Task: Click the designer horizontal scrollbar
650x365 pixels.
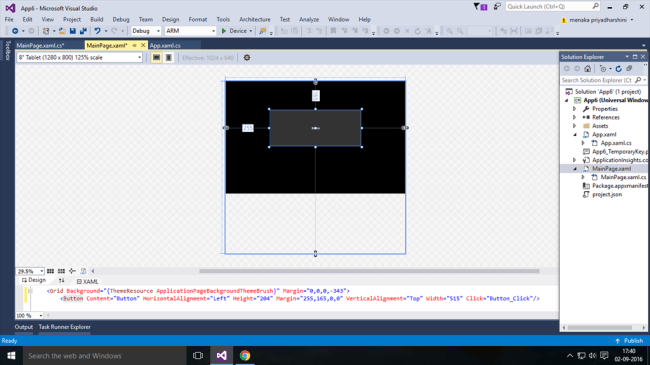Action: (369, 271)
